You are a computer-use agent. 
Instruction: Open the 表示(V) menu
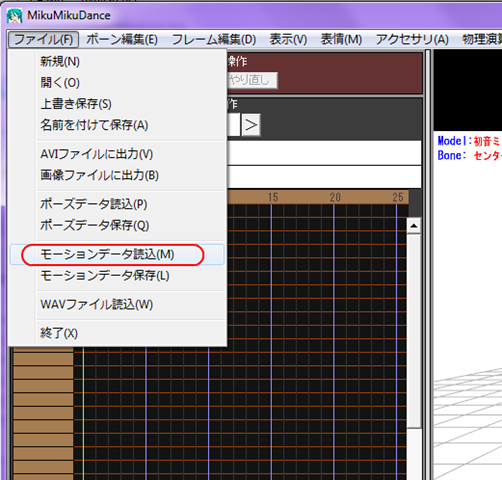tap(288, 40)
